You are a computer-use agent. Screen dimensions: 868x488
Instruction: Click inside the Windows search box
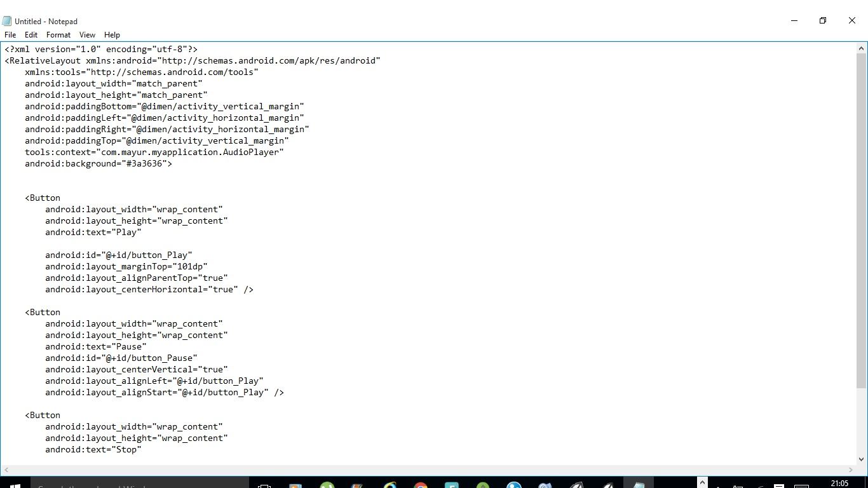[x=127, y=483]
